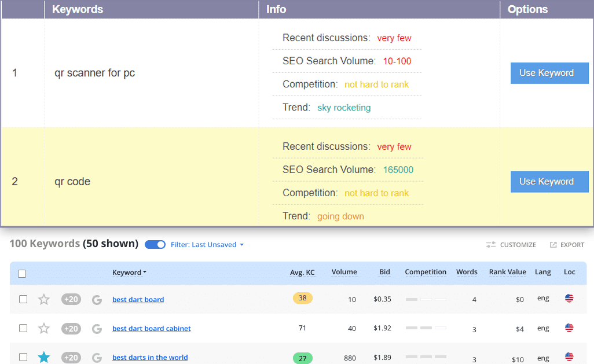The width and height of the screenshot is (594, 364).
Task: Check the best dart board cabinet row checkbox
Action: point(23,328)
